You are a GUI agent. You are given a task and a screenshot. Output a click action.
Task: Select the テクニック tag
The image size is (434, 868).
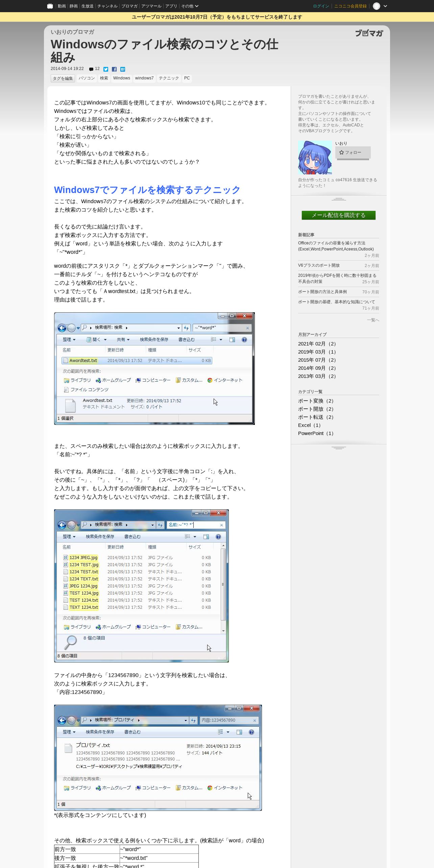tap(169, 78)
